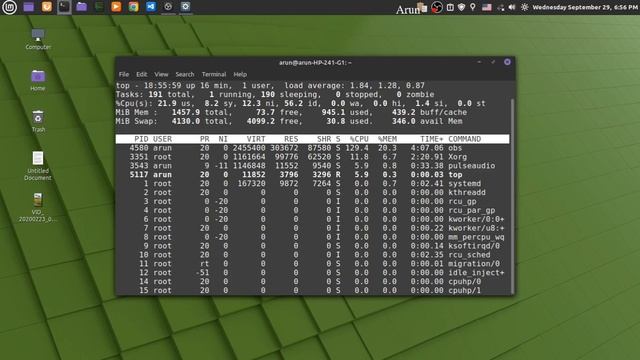Image resolution: width=640 pixels, height=360 pixels.
Task: Click the systemd process row
Action: [x=312, y=184]
